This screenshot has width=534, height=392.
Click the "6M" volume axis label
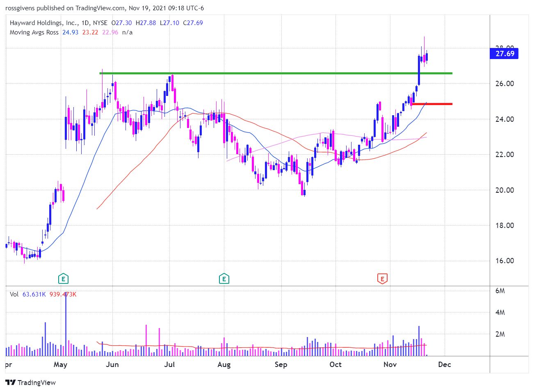[x=500, y=291]
